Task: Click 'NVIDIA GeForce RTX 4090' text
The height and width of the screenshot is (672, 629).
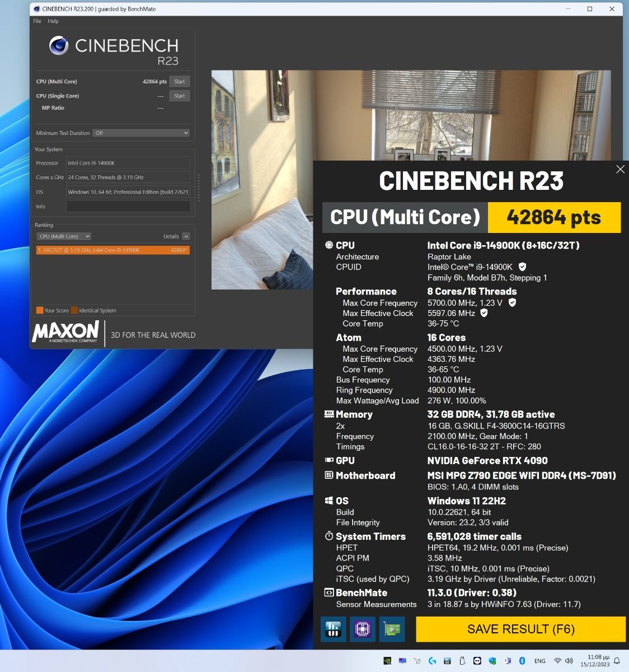Action: pos(487,460)
